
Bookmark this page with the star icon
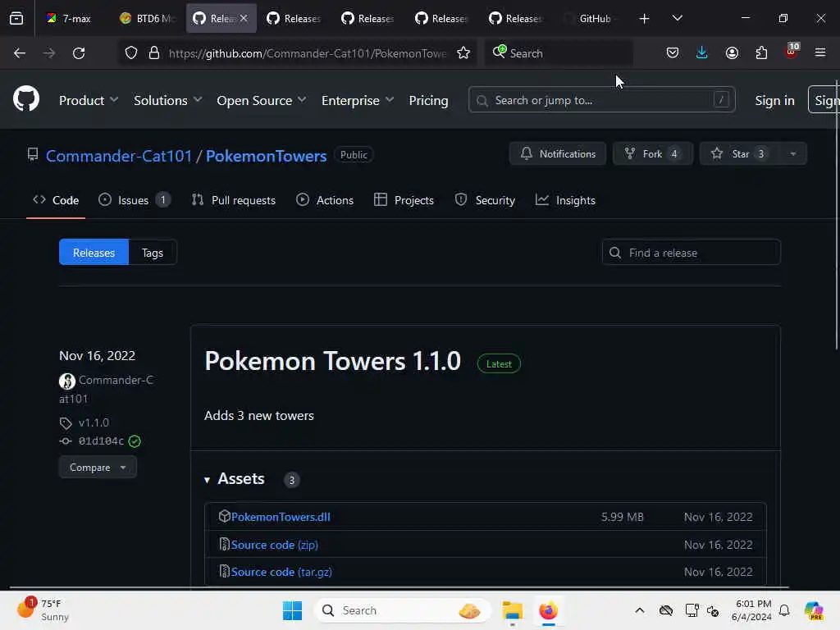point(463,53)
